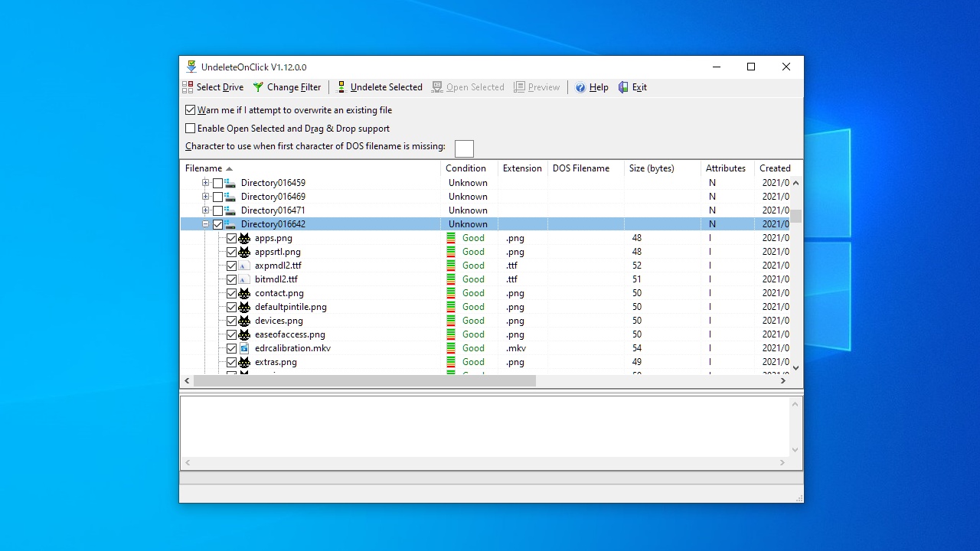Sort by the Condition column header

coord(469,168)
